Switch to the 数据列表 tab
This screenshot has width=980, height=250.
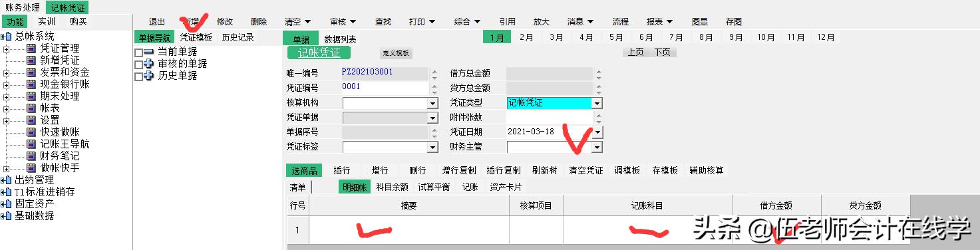(x=341, y=39)
